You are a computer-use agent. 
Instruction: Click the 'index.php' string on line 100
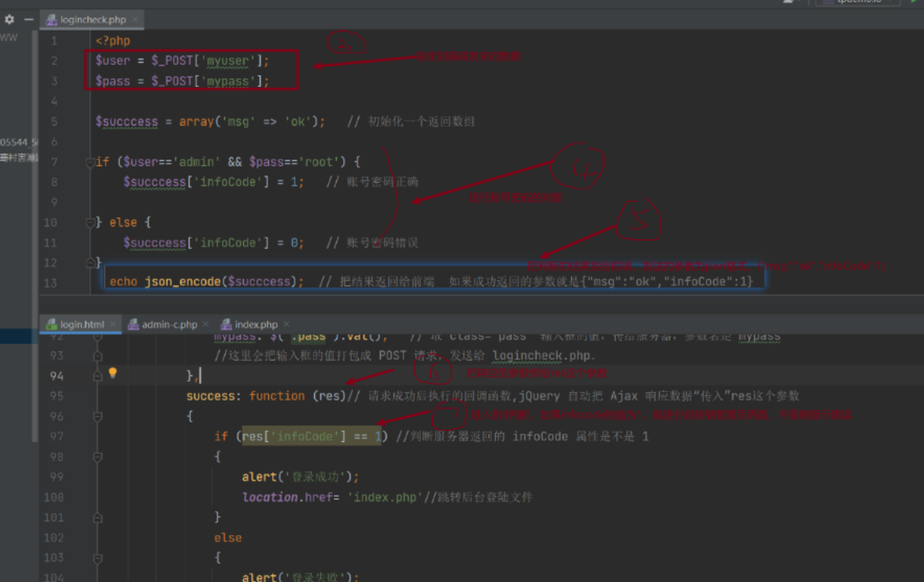(385, 497)
